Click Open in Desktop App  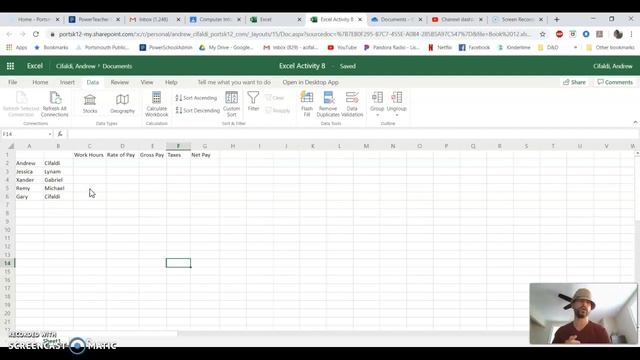point(310,82)
